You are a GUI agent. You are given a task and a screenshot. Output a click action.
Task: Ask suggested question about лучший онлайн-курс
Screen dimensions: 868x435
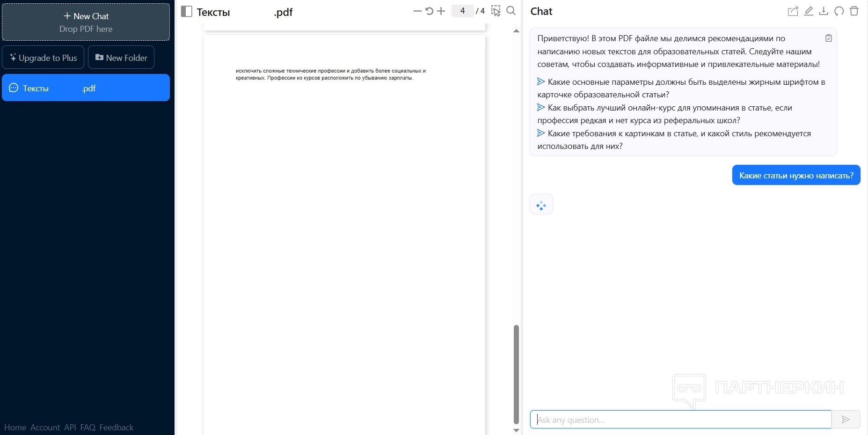click(x=665, y=114)
